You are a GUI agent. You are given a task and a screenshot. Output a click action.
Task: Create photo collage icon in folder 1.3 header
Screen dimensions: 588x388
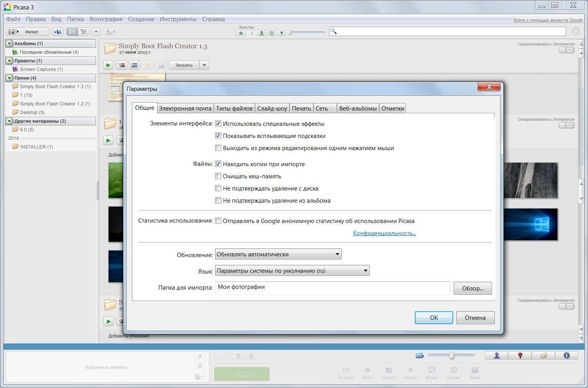[122, 65]
